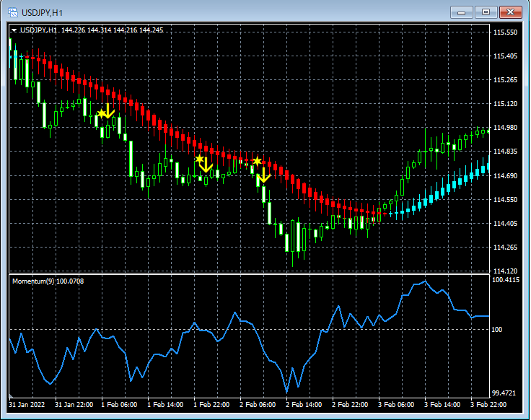Expand the chart symbol info triangle
The height and width of the screenshot is (420, 531).
tap(14, 30)
